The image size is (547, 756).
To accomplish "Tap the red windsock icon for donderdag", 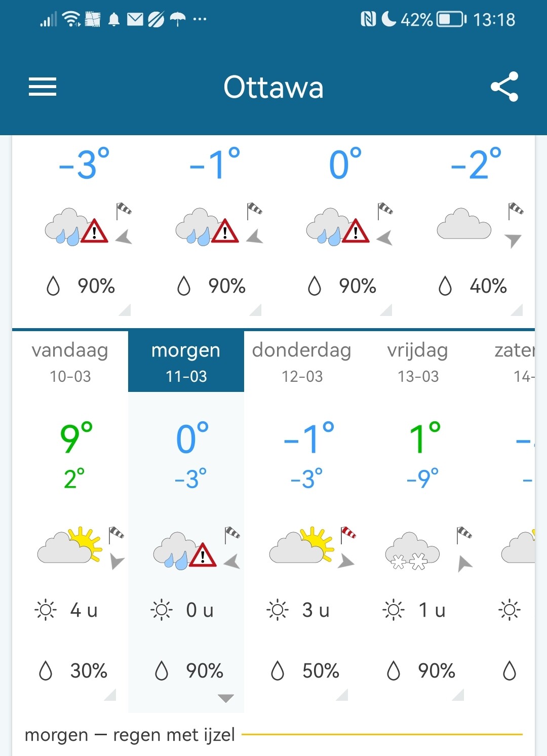I will pos(348,534).
